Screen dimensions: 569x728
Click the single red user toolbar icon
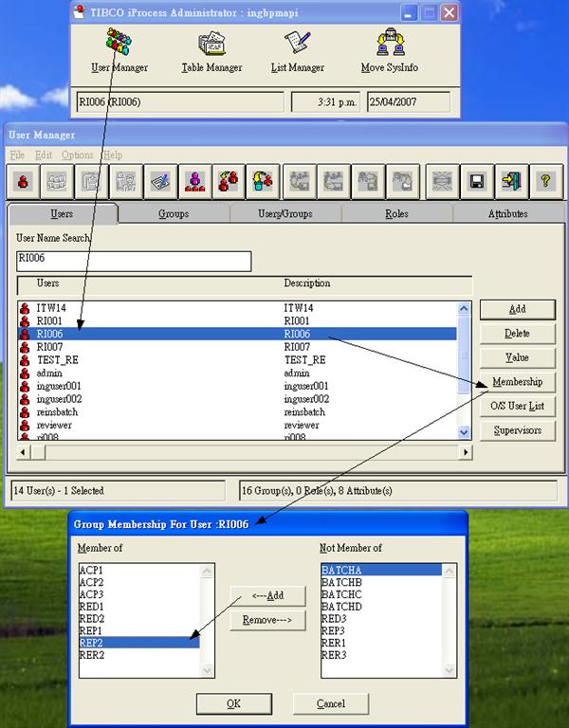[x=23, y=181]
